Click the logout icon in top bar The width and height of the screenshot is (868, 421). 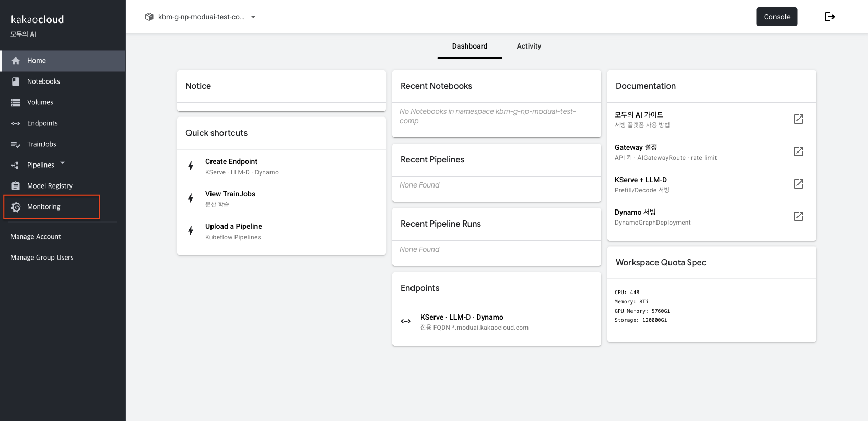point(829,17)
